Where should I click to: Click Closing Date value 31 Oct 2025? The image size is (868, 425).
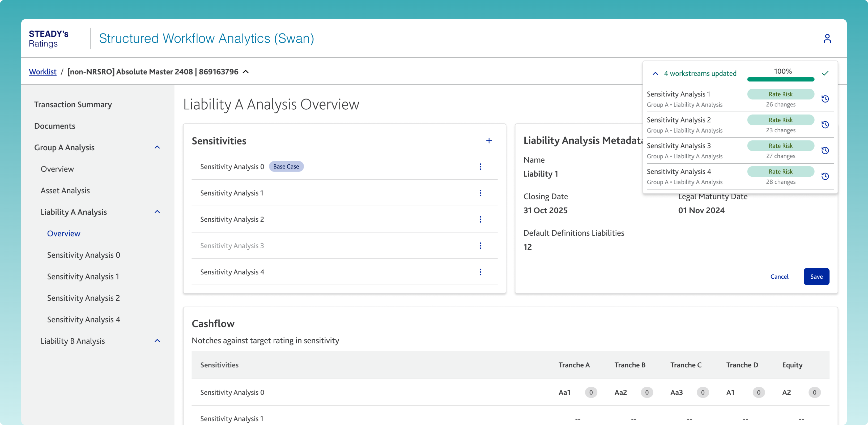[x=545, y=210]
